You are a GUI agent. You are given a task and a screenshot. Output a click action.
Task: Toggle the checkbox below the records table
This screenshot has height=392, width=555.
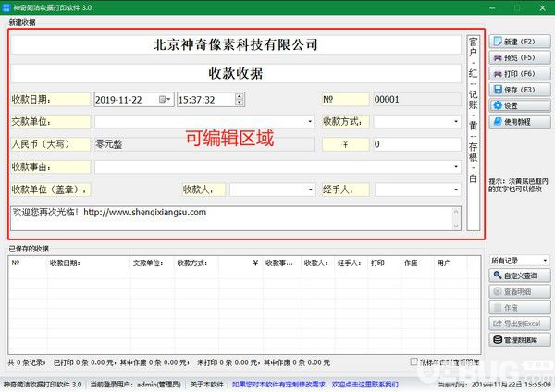(x=413, y=361)
